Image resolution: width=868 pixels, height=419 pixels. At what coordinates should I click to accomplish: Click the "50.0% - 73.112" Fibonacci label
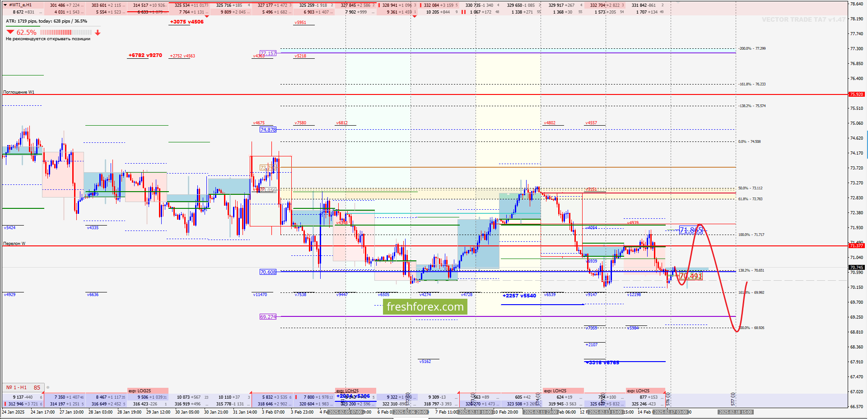[x=751, y=188]
